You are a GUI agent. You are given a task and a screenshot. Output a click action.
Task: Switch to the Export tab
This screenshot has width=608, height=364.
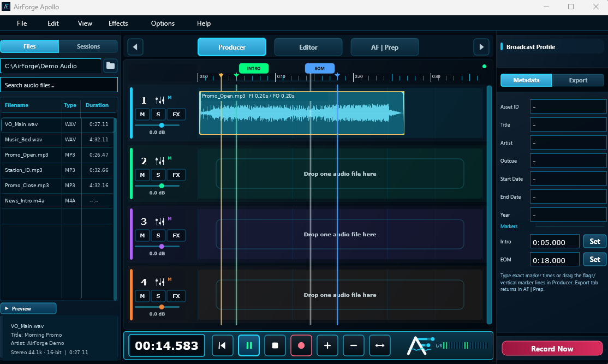point(578,80)
